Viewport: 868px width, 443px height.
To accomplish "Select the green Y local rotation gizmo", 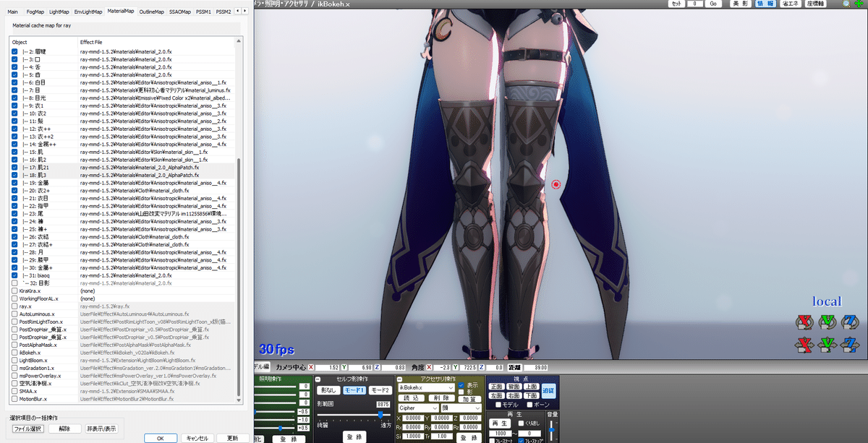I will [x=827, y=322].
